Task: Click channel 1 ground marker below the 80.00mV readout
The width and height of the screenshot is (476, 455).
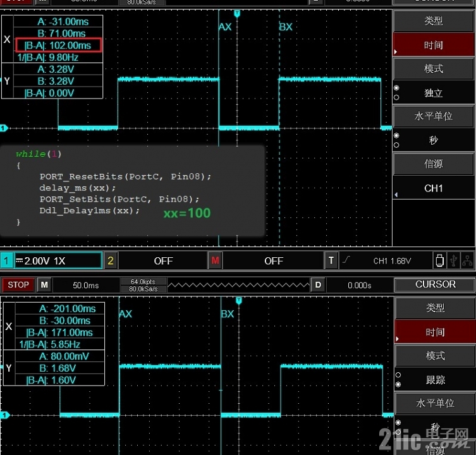Action: tap(4, 415)
